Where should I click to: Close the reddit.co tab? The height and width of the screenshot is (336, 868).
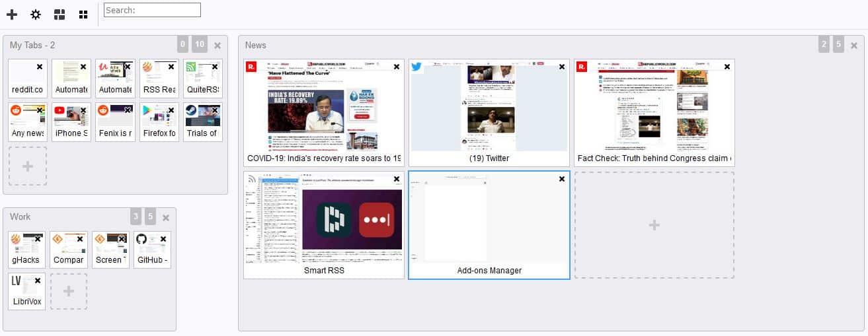point(40,67)
